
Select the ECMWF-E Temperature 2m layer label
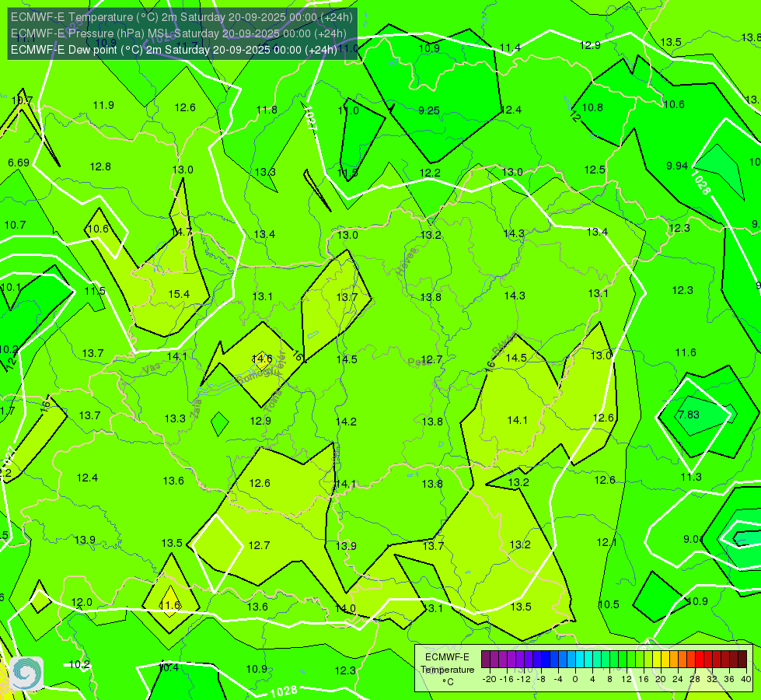[x=182, y=17]
